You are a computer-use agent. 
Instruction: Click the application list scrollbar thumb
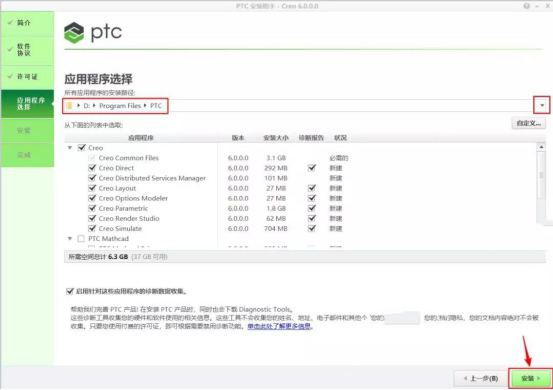coord(541,175)
